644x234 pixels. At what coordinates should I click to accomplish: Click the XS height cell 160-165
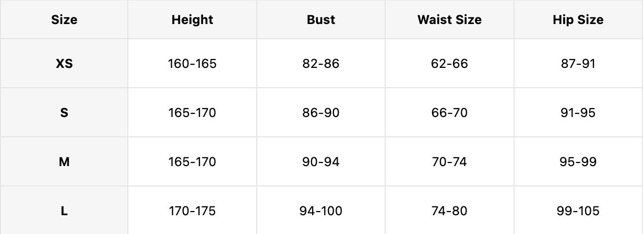[x=192, y=64]
